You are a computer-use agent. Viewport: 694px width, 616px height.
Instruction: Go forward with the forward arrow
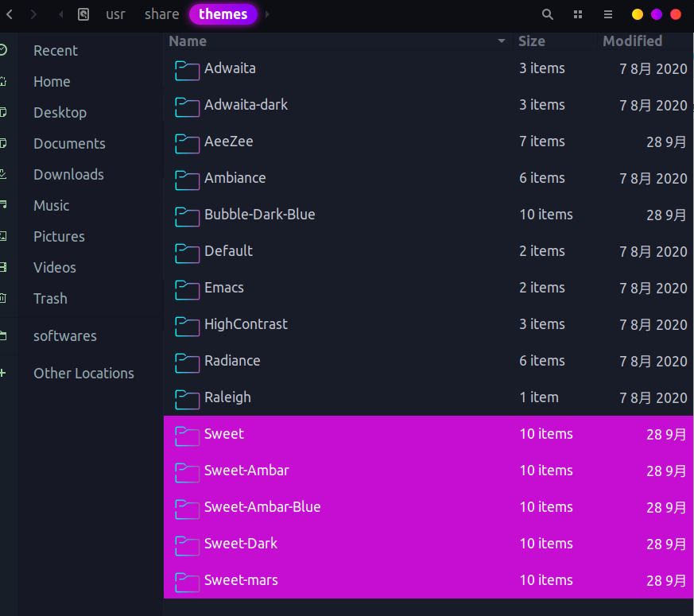point(33,14)
